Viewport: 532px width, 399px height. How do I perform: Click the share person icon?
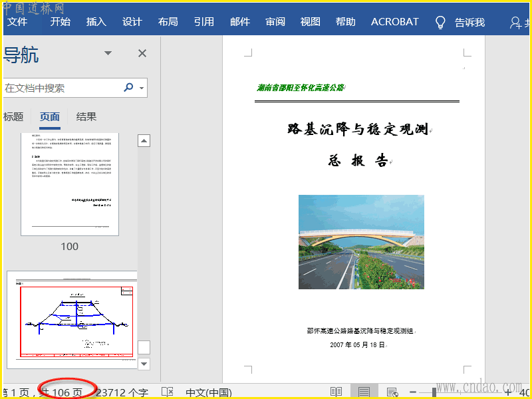click(x=515, y=23)
